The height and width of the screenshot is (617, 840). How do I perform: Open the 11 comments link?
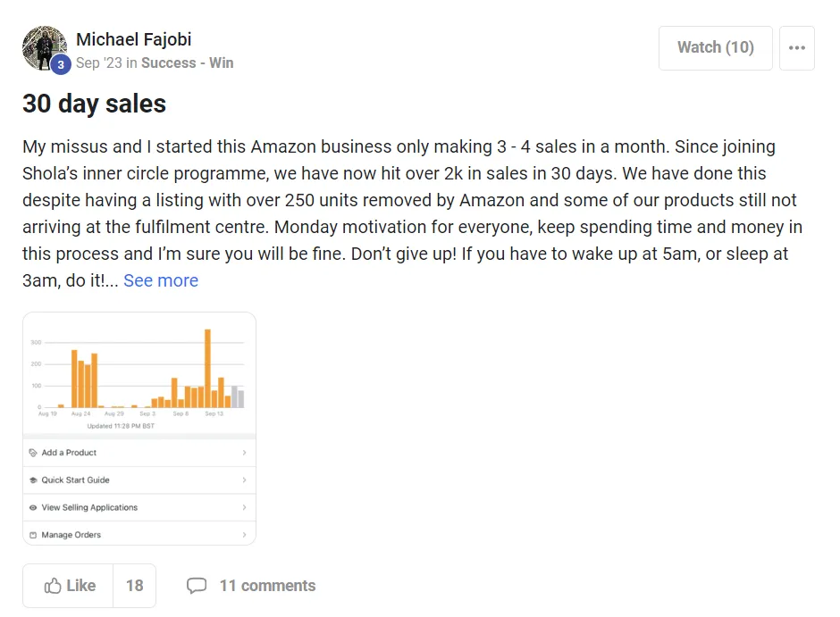click(x=267, y=586)
